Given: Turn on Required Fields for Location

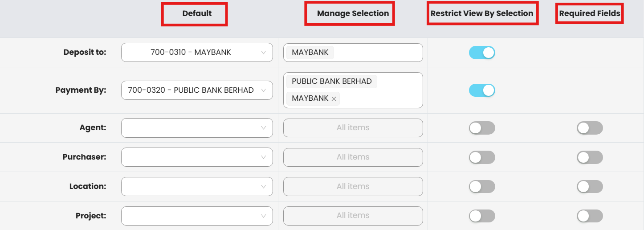Looking at the screenshot, I should pos(590,187).
